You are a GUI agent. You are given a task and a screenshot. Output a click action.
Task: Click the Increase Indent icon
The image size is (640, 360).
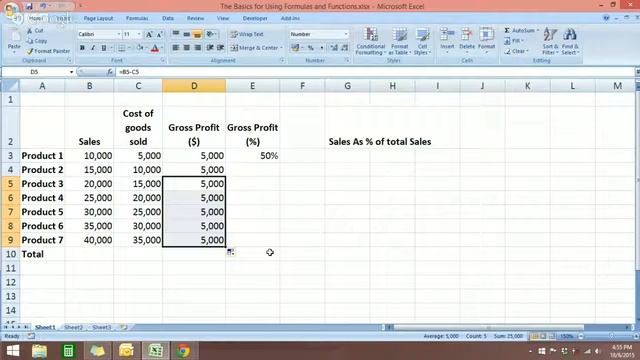(x=220, y=48)
